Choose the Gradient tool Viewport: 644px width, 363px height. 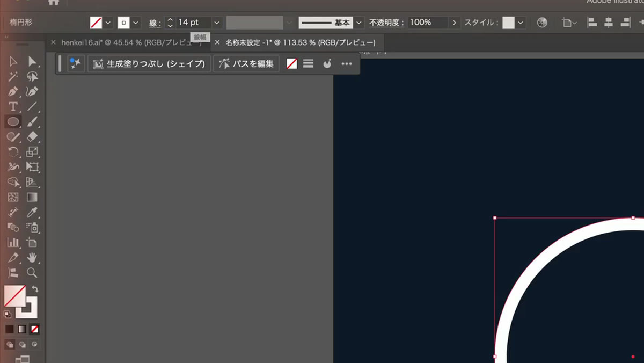32,197
